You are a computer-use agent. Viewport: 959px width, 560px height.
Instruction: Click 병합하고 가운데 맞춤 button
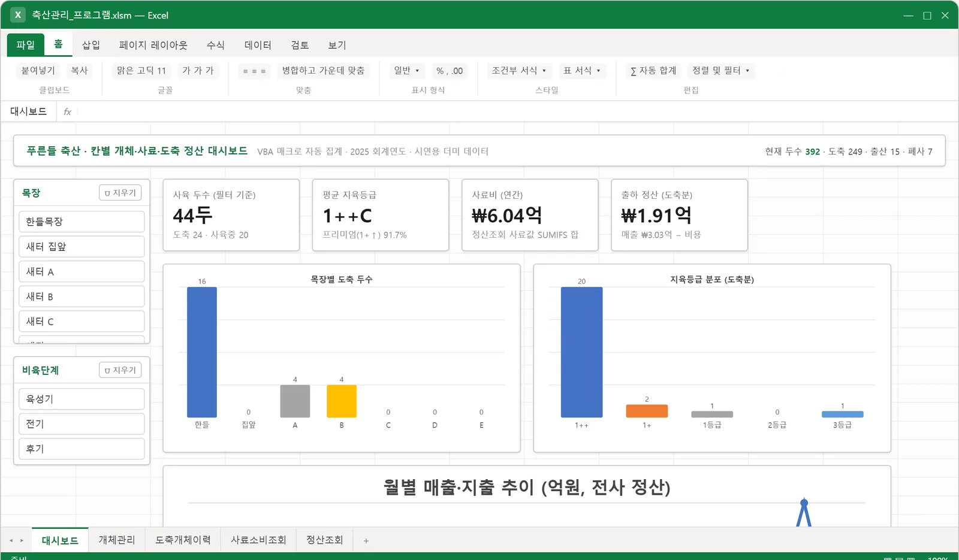click(323, 71)
